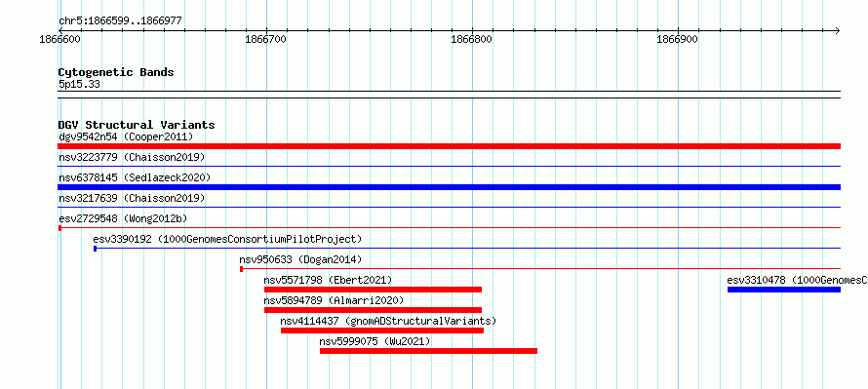Open nsv6378145 (Sedlazeck2020) variant label
868x389 pixels.
pos(135,177)
